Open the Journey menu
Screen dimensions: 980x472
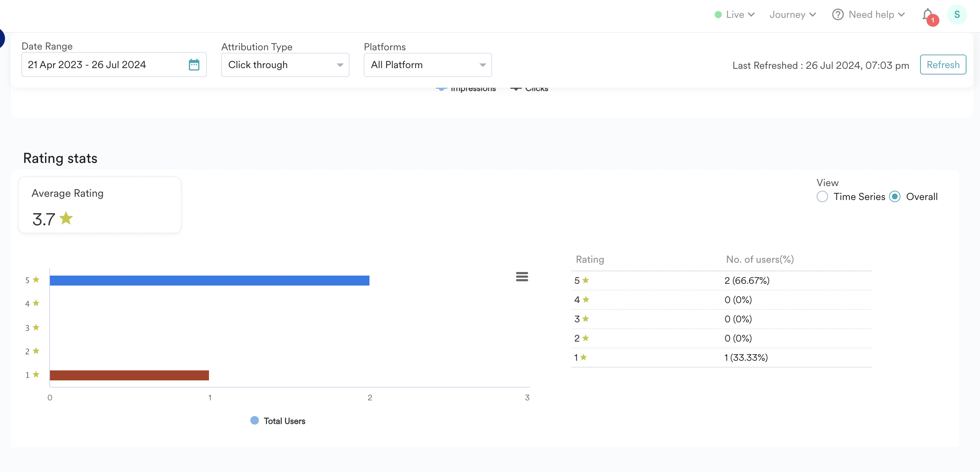(792, 15)
